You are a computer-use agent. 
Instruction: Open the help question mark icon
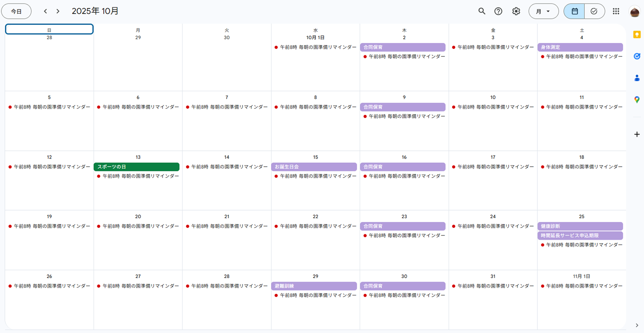(x=498, y=11)
